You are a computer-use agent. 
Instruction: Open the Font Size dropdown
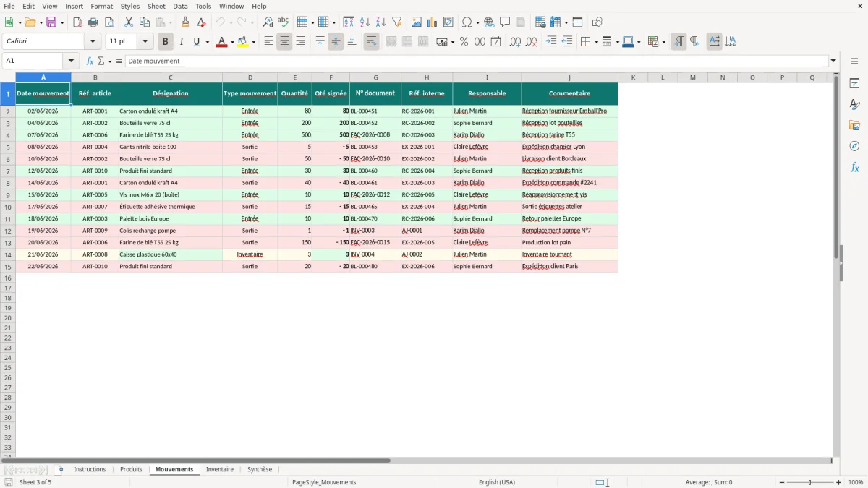point(145,42)
